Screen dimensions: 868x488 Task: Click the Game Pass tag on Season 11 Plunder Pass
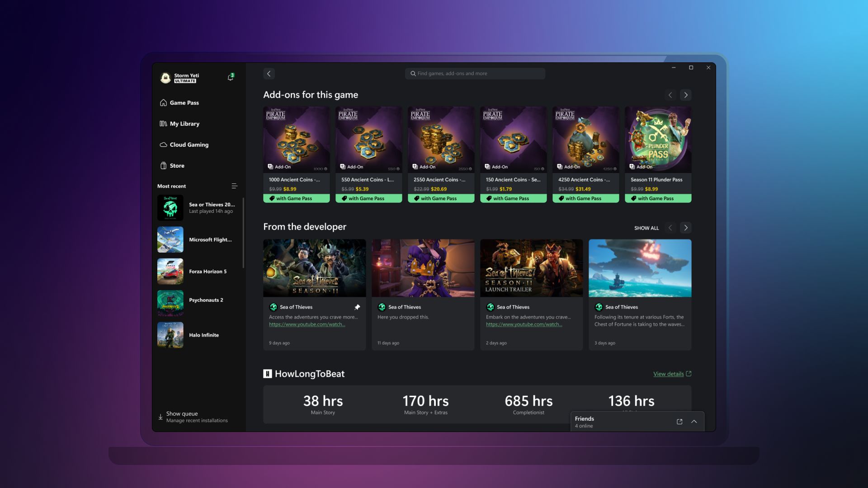tap(658, 198)
